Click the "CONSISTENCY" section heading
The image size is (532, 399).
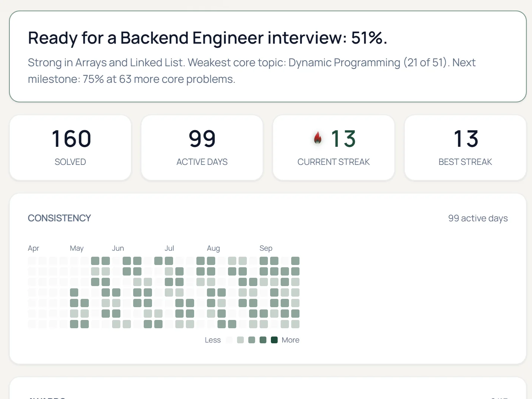(59, 218)
